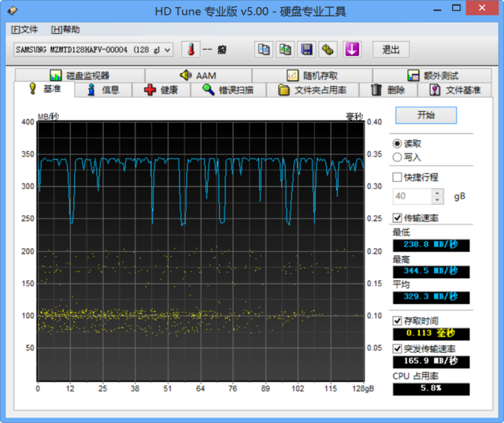Copy screenshot to clipboard icon

[x=285, y=50]
